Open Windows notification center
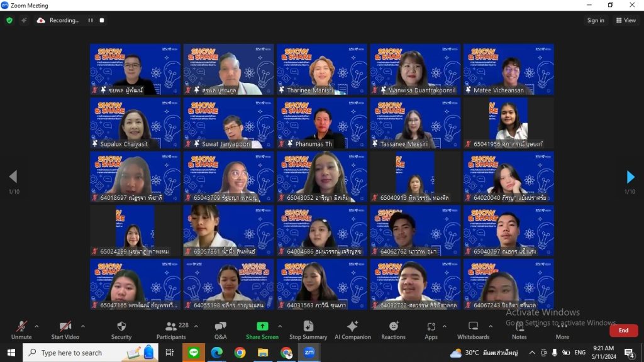644x362 pixels. point(630,353)
